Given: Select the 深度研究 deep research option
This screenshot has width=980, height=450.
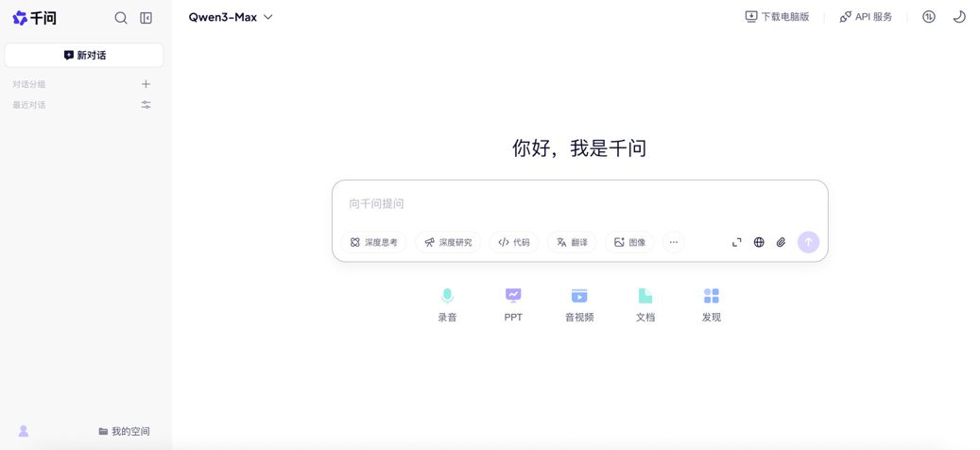Looking at the screenshot, I should click(x=448, y=243).
